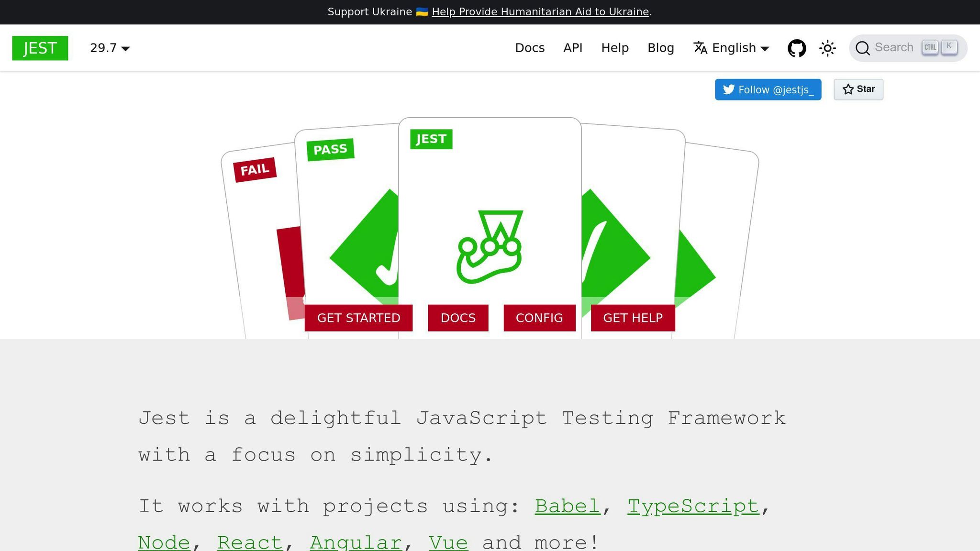Go to the API navbar item
The width and height of the screenshot is (980, 551).
coord(573,48)
